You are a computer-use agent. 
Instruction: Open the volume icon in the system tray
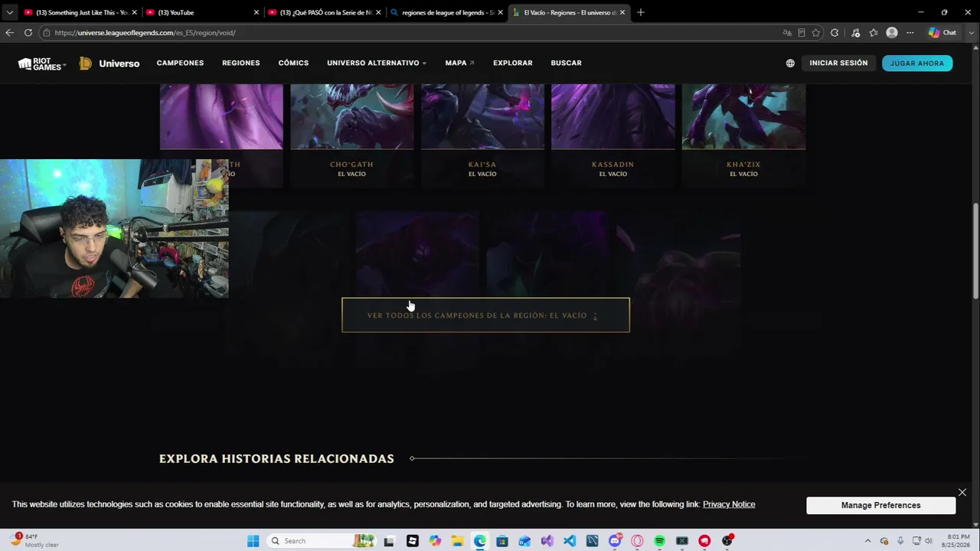click(929, 541)
